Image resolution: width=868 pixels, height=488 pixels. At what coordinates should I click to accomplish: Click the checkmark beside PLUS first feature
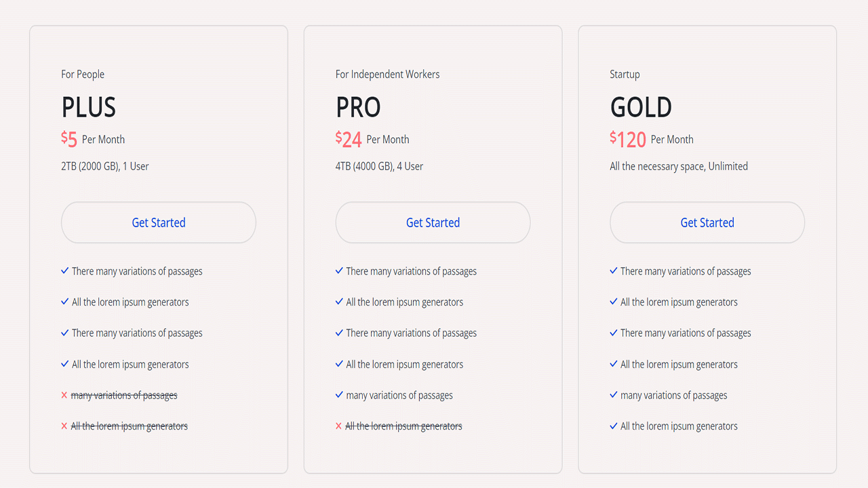point(64,270)
